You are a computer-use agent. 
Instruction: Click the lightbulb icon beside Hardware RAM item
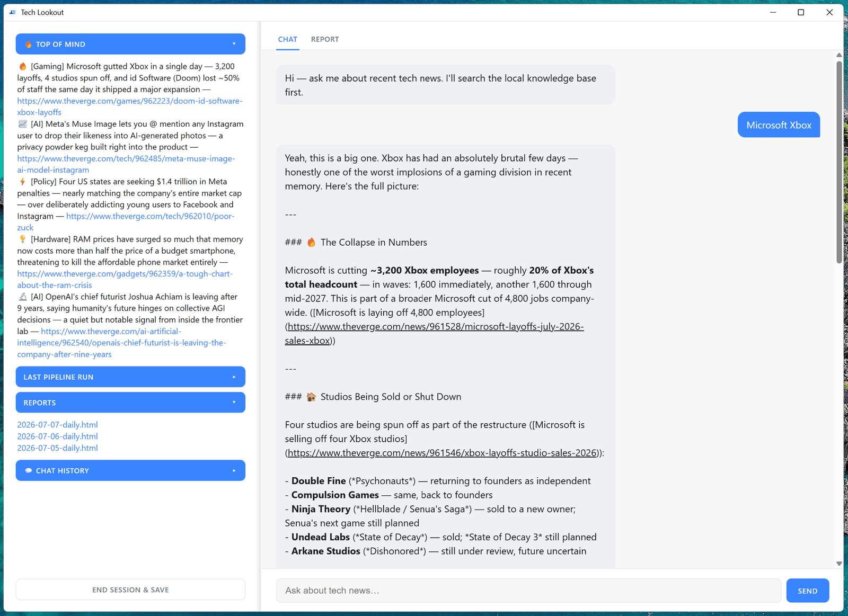point(23,239)
